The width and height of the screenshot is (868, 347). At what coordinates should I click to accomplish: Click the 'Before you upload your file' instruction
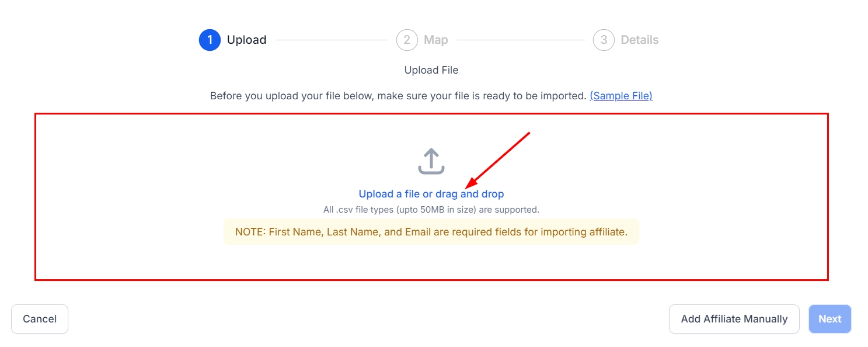398,96
